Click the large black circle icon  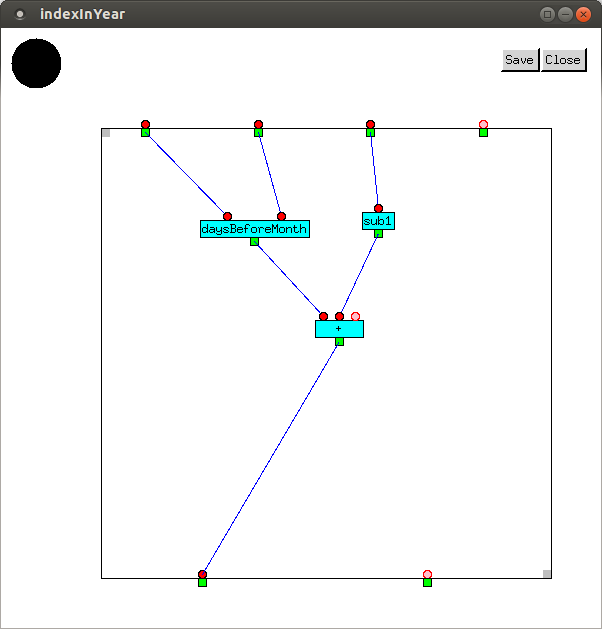point(36,63)
